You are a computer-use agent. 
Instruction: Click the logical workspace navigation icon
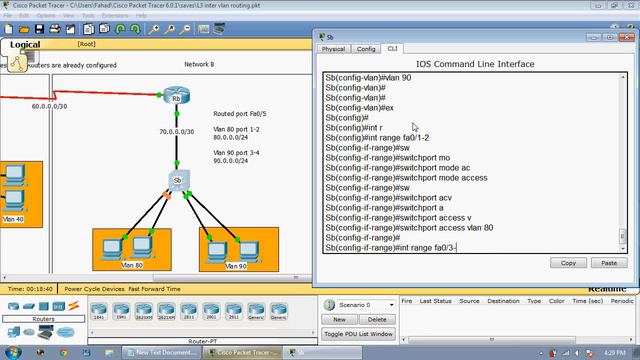point(18,63)
